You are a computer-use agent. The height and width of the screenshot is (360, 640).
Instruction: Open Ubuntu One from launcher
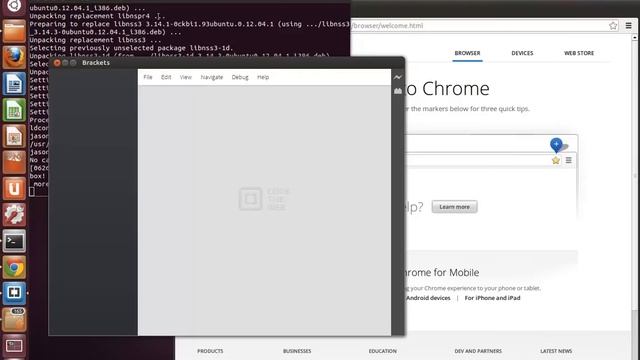point(14,188)
